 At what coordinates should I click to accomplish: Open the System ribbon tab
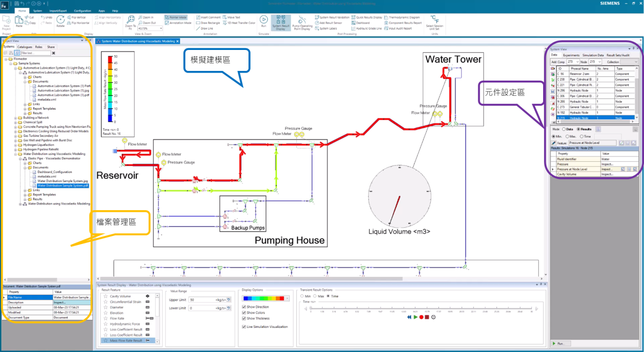(x=38, y=11)
